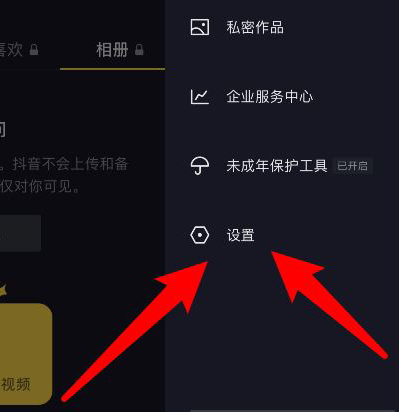Screen dimensions: 400x412
Task: Click the text line 仅对你可见
Action: [40, 186]
